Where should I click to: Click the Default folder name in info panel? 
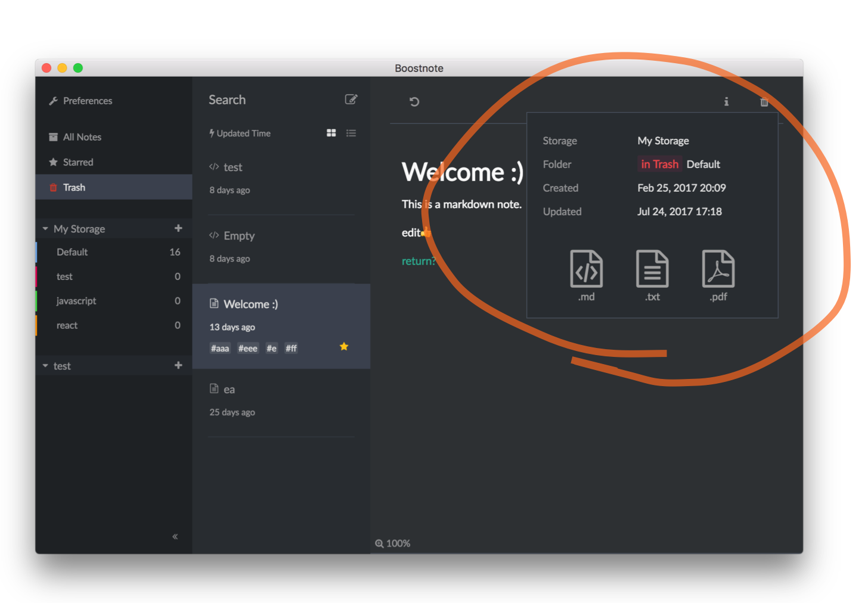coord(703,164)
